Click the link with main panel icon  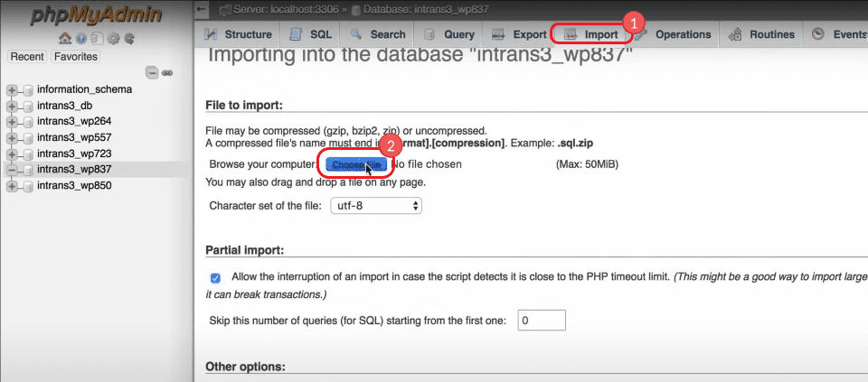coord(167,72)
